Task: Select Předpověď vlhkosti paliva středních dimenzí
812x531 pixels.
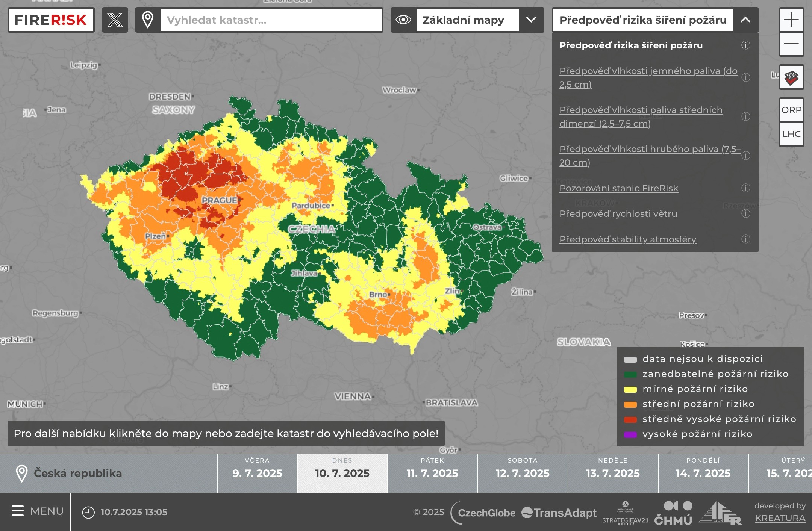Action: (641, 116)
